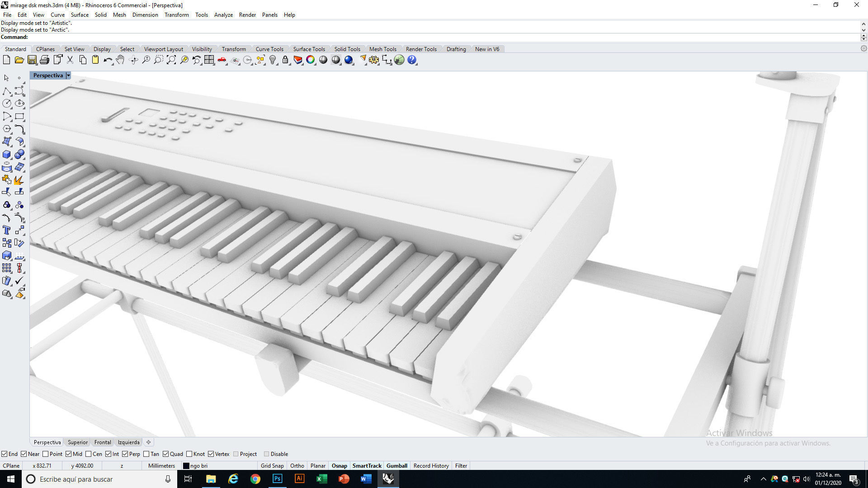Open the Millimeters units status field
Screen dimensions: 868x488
(x=161, y=466)
